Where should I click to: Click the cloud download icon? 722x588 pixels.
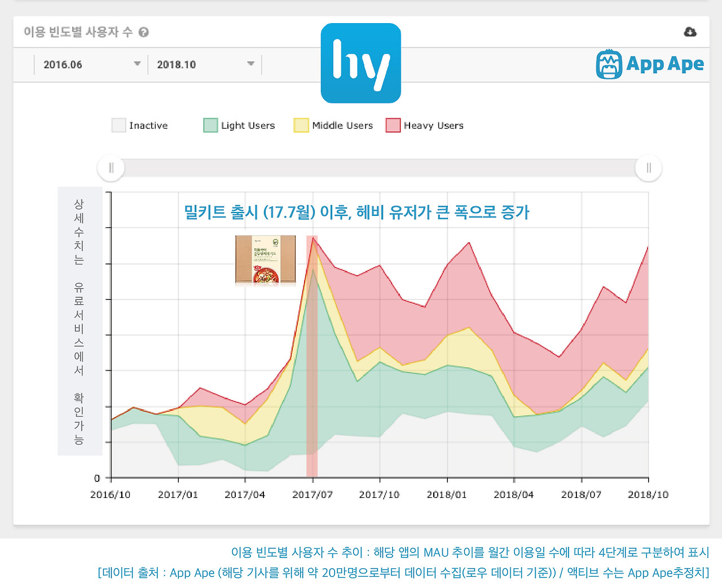(x=690, y=32)
